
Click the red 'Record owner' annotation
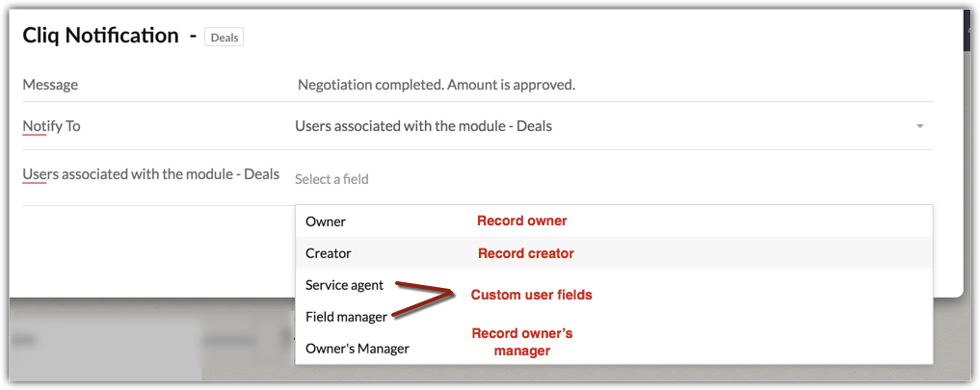[521, 221]
